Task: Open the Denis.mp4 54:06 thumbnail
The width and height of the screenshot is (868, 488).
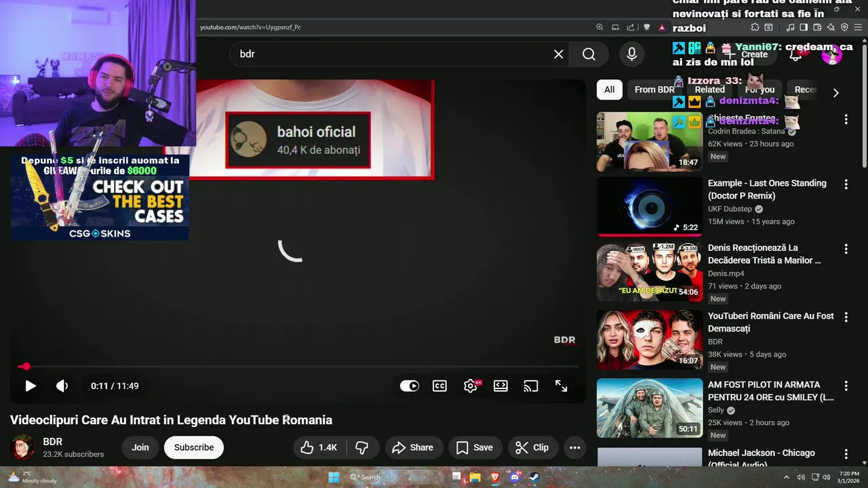Action: point(650,272)
